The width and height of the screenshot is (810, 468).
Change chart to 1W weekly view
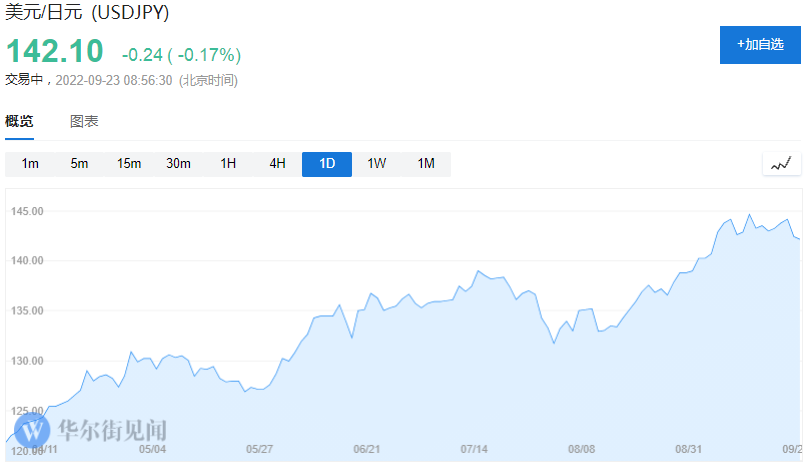click(376, 164)
